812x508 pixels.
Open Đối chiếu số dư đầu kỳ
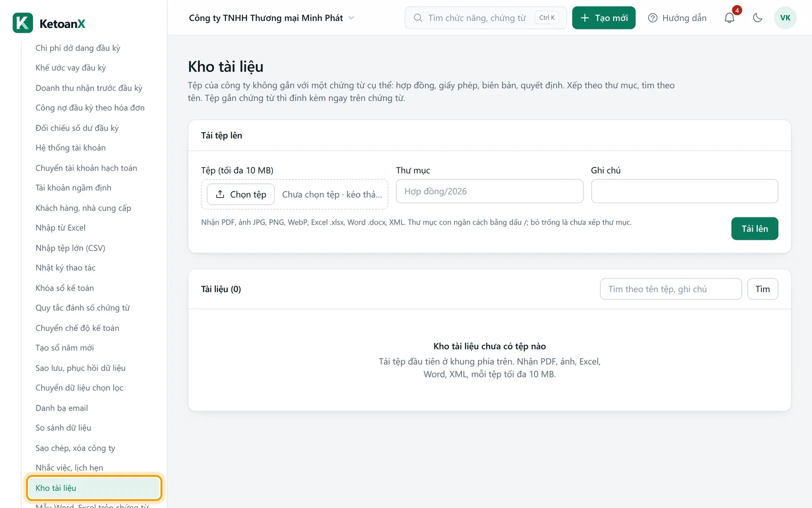(77, 128)
